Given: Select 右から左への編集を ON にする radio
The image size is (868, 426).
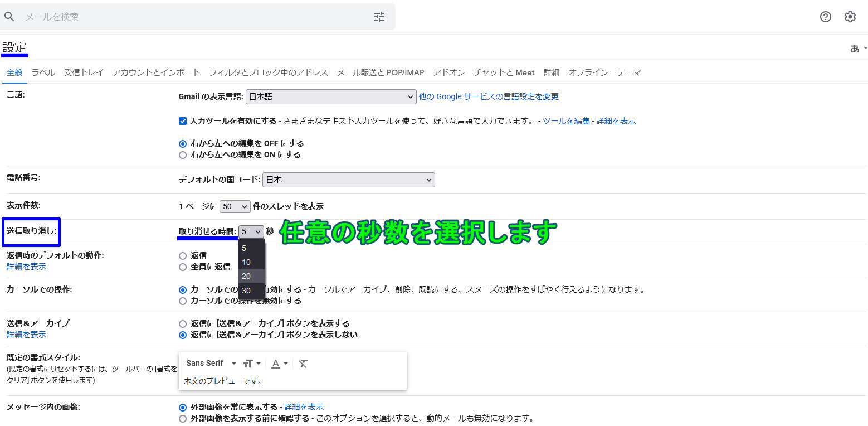Looking at the screenshot, I should point(183,154).
